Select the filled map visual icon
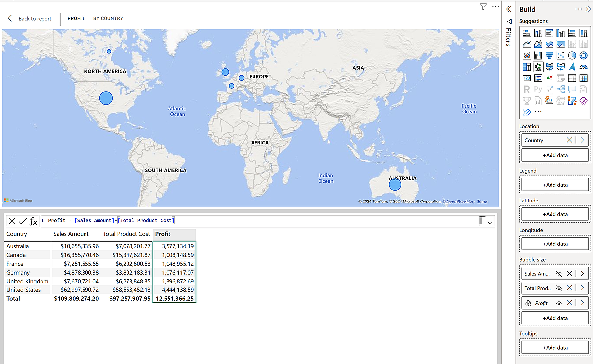The width and height of the screenshot is (593, 364). [549, 67]
